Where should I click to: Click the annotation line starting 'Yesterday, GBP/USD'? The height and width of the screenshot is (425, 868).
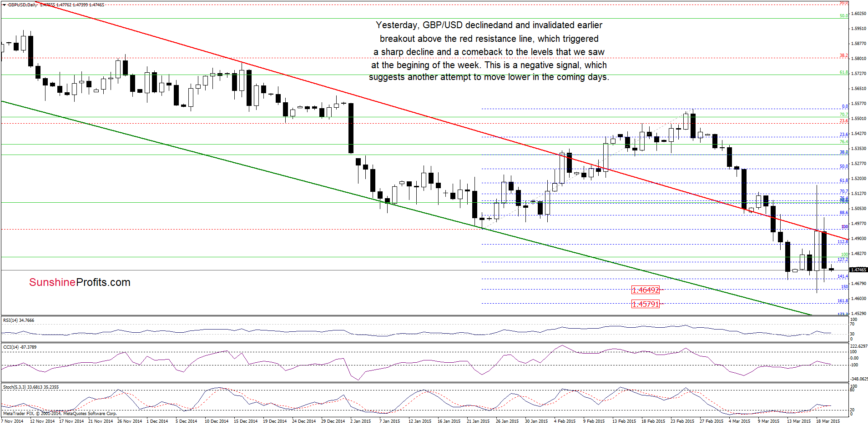489,25
